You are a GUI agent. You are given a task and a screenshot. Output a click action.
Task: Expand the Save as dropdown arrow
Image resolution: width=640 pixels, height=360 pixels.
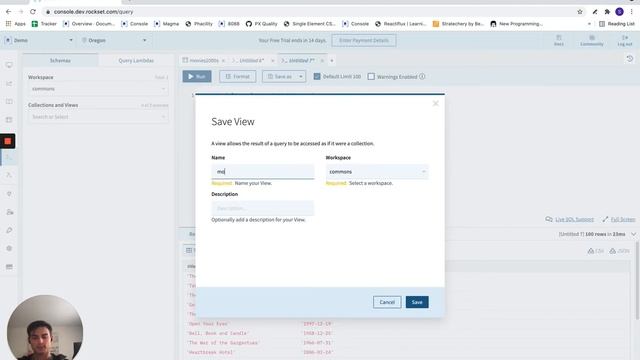[301, 76]
